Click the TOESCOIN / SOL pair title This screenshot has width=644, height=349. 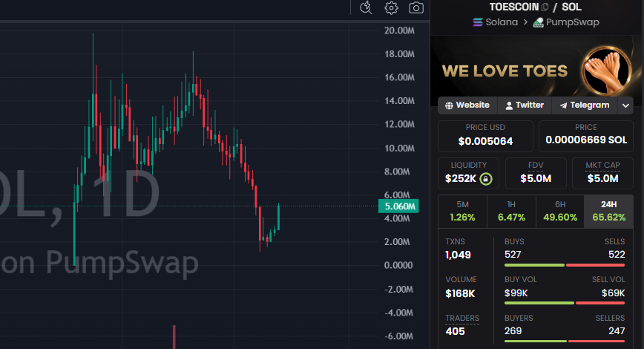(535, 7)
